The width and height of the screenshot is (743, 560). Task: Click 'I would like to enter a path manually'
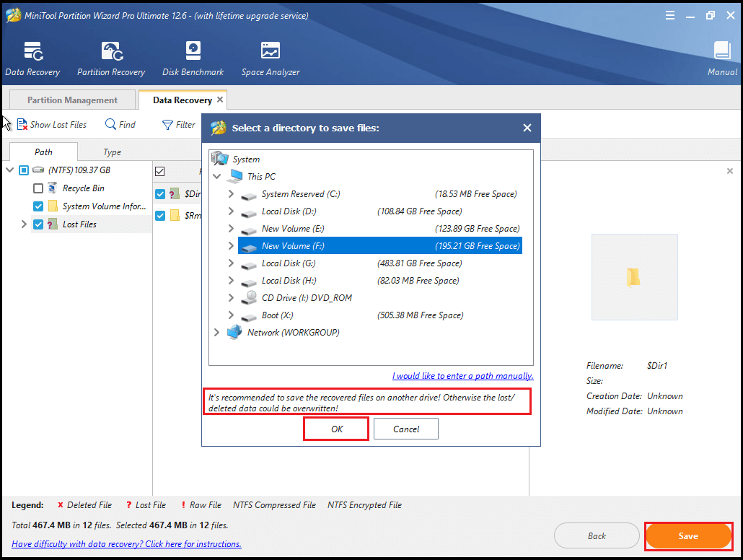[462, 375]
